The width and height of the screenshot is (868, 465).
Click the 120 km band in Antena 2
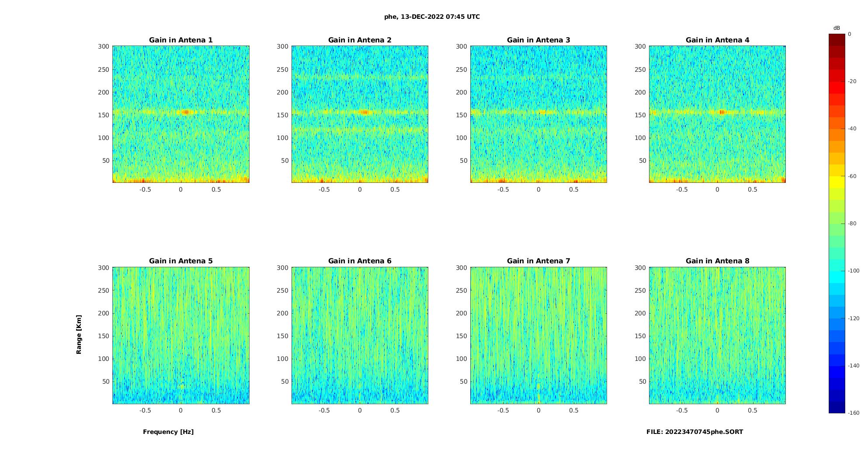click(360, 129)
